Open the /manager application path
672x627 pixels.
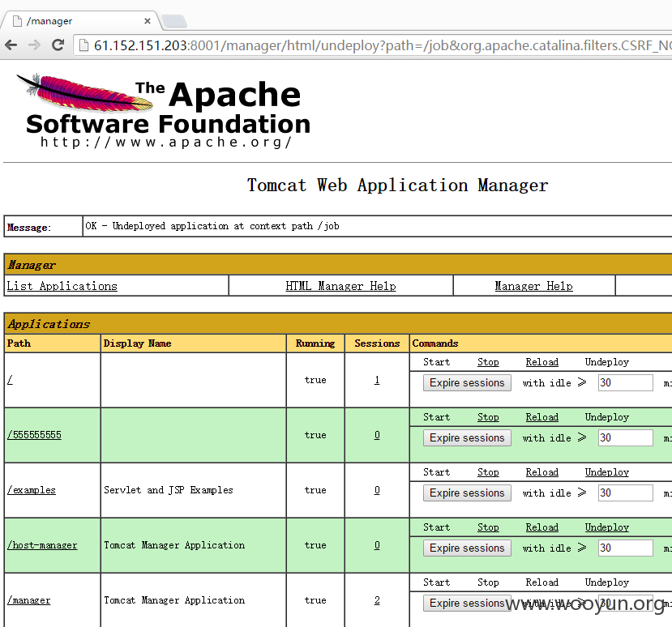tap(28, 600)
